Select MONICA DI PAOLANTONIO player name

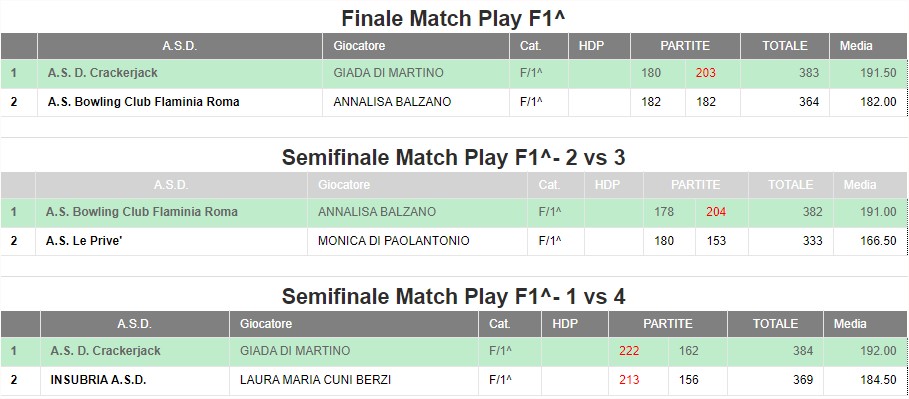pyautogui.click(x=394, y=241)
